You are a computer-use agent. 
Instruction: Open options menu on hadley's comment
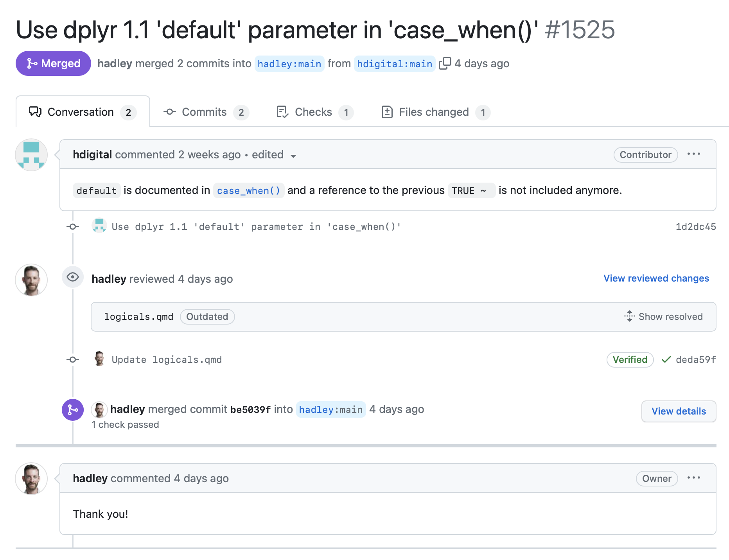pos(694,478)
